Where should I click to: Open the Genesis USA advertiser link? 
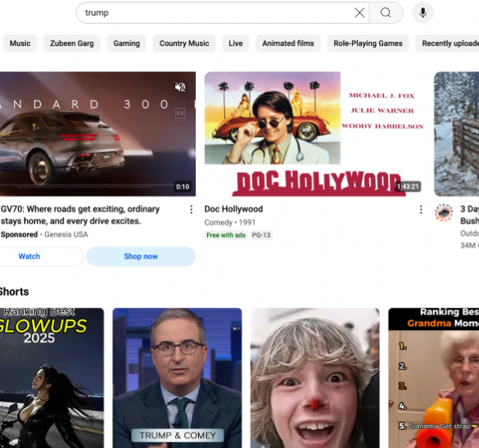click(66, 234)
